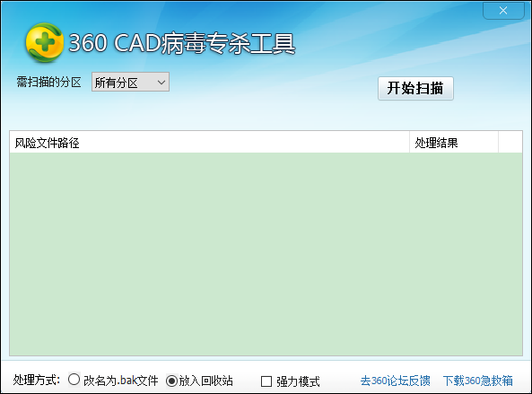Close the CAD virus removal tool window
Viewport: 532px width, 394px height.
(503, 11)
